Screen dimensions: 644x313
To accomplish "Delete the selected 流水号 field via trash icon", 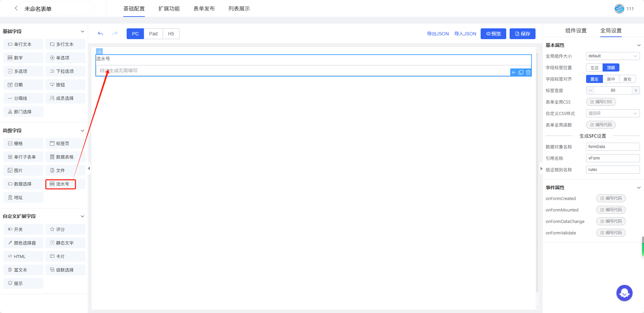I will coord(528,73).
